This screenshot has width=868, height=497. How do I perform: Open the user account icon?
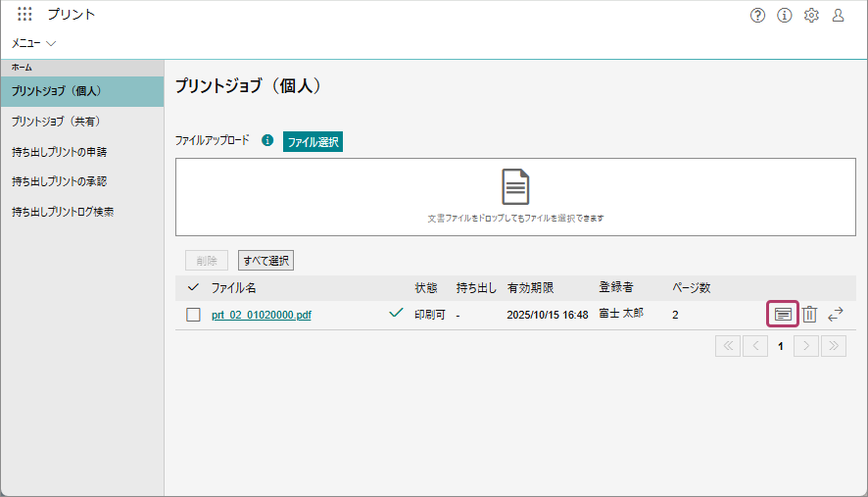838,16
